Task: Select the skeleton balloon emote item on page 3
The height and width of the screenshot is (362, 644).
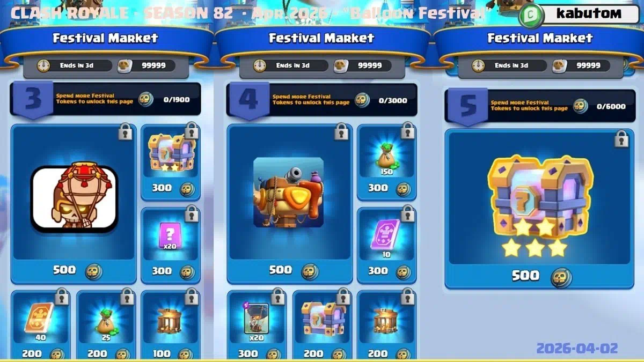Action: (x=74, y=204)
